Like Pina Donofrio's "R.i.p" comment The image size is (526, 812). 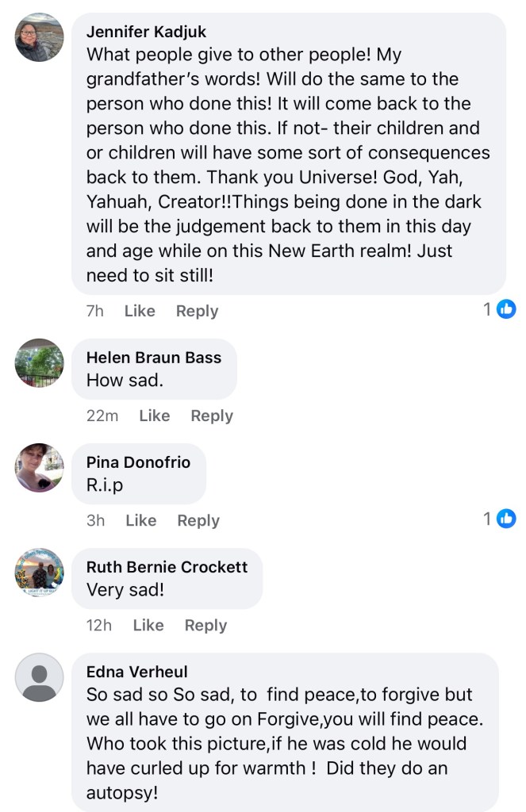pyautogui.click(x=140, y=520)
